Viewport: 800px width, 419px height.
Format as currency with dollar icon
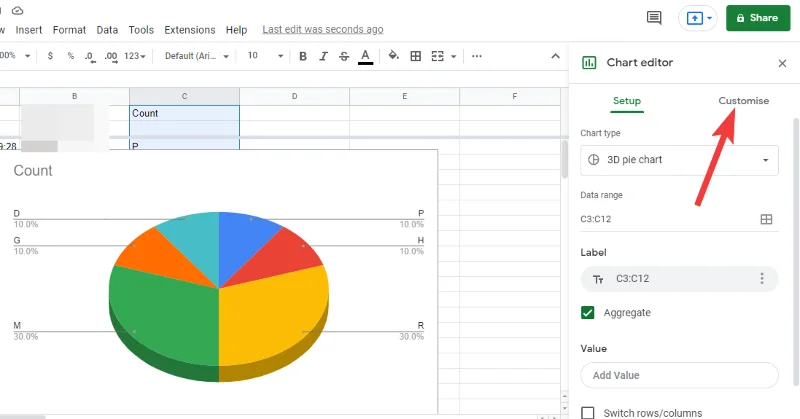coord(50,56)
